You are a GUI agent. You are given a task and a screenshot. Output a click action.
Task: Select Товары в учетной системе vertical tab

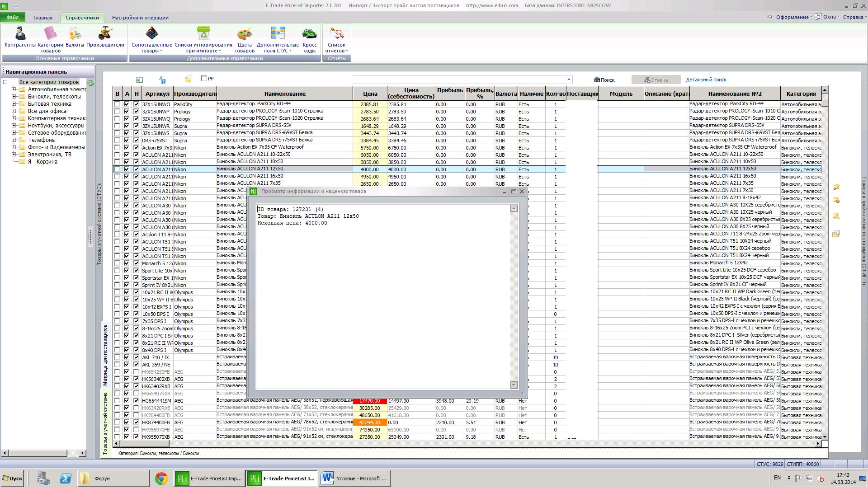[x=105, y=423]
